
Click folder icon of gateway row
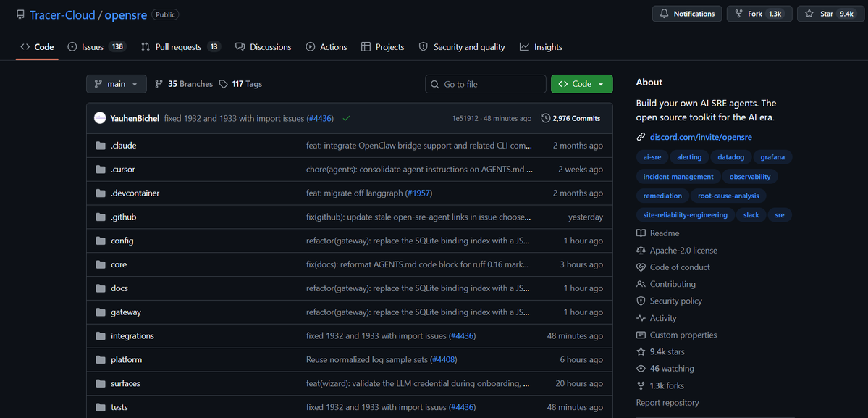point(100,312)
